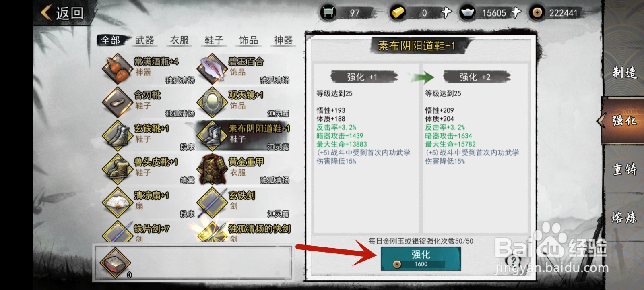
Task: Select the 观天镜+1 mirror icon
Action: click(212, 102)
